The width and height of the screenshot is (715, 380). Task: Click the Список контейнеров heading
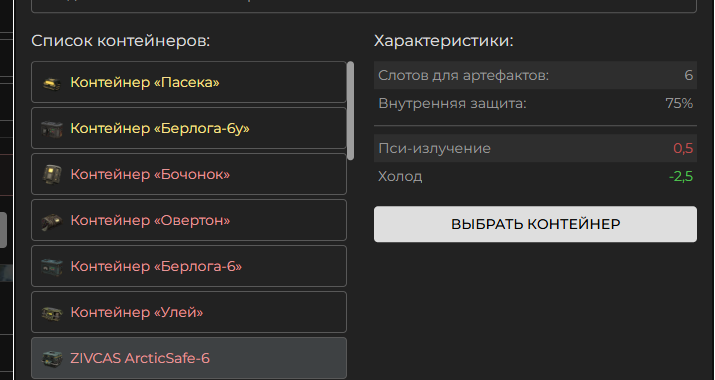click(x=121, y=41)
